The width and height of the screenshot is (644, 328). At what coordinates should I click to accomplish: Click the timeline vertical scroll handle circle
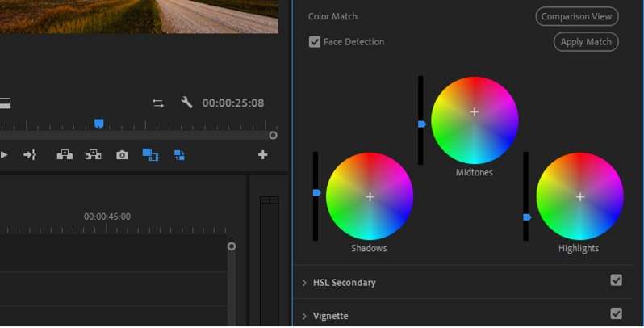click(x=232, y=246)
